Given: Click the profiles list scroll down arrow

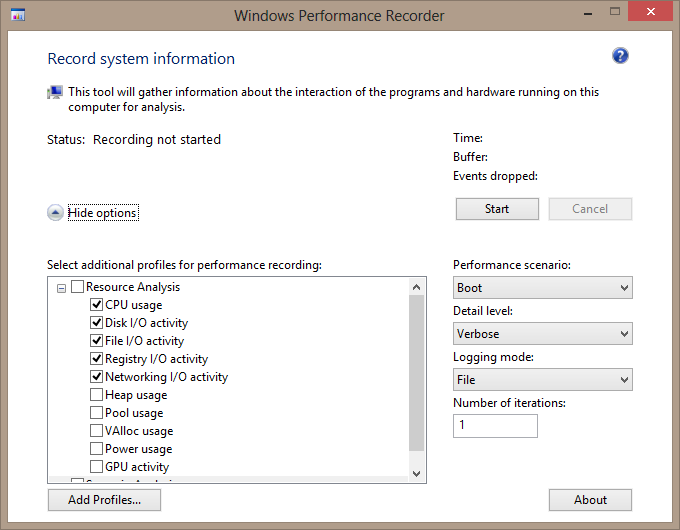Looking at the screenshot, I should pyautogui.click(x=417, y=474).
